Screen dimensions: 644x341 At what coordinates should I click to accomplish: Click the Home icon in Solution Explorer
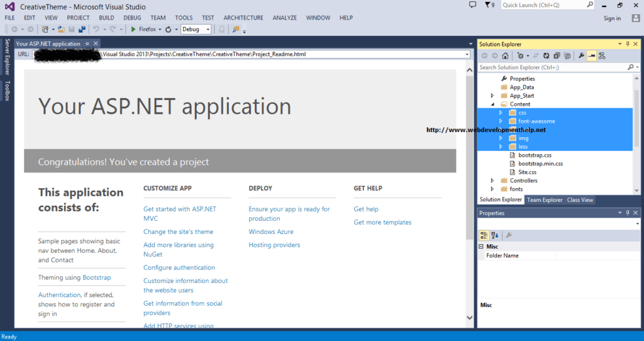coord(505,56)
